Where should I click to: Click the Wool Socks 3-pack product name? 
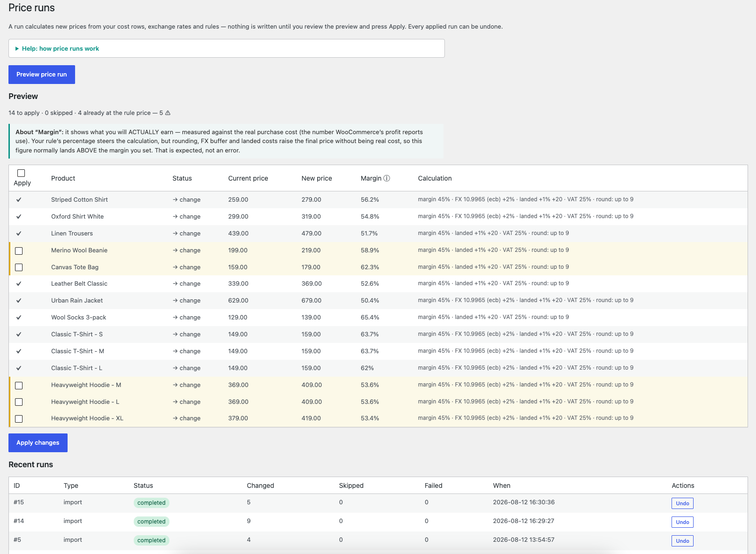tap(78, 318)
